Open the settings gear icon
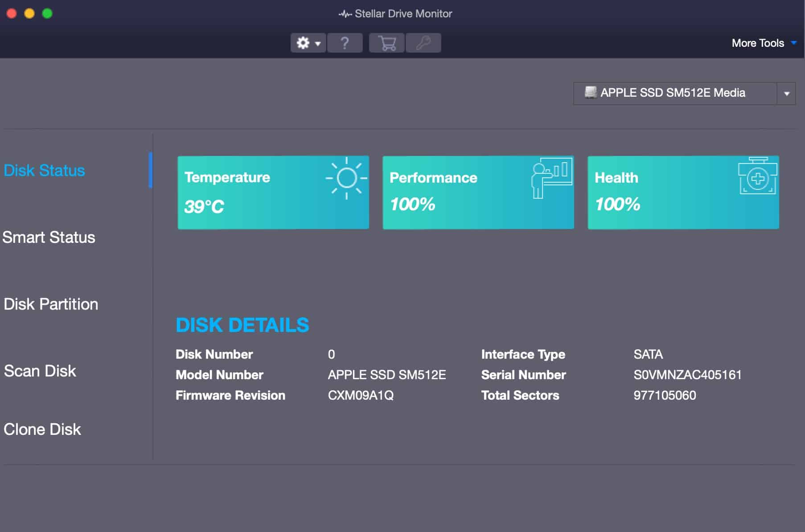Viewport: 805px width, 532px height. coord(304,43)
